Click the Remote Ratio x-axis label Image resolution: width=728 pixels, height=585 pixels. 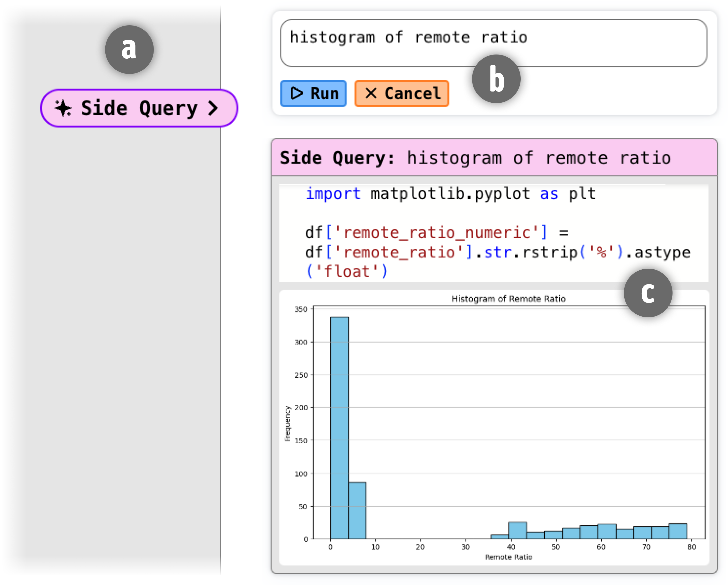coord(508,557)
